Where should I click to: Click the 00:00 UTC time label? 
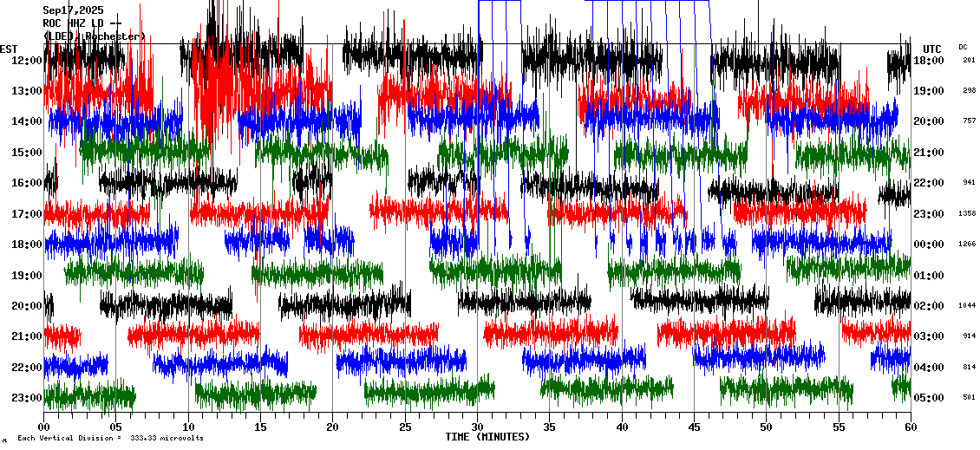coord(929,245)
